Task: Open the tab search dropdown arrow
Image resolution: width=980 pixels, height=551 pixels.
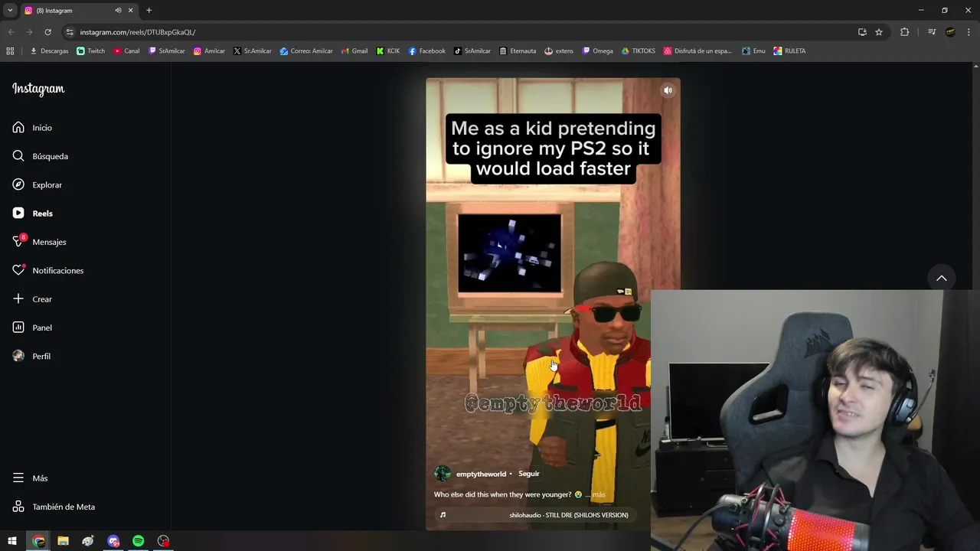Action: 10,11
